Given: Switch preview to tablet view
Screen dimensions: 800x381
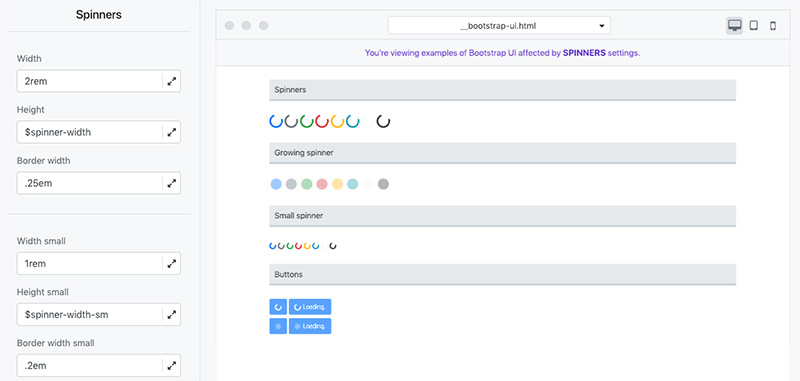Looking at the screenshot, I should [x=754, y=26].
